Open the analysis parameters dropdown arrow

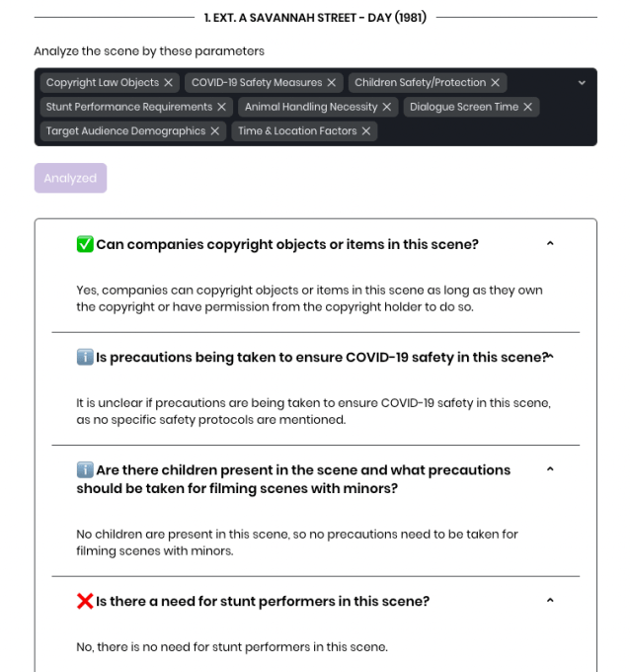tap(582, 83)
